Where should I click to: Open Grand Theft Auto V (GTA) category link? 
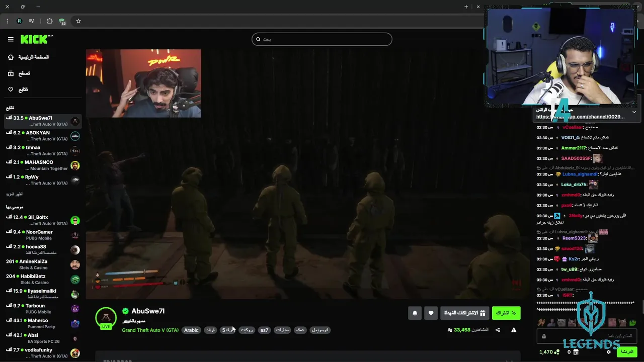[x=150, y=330]
